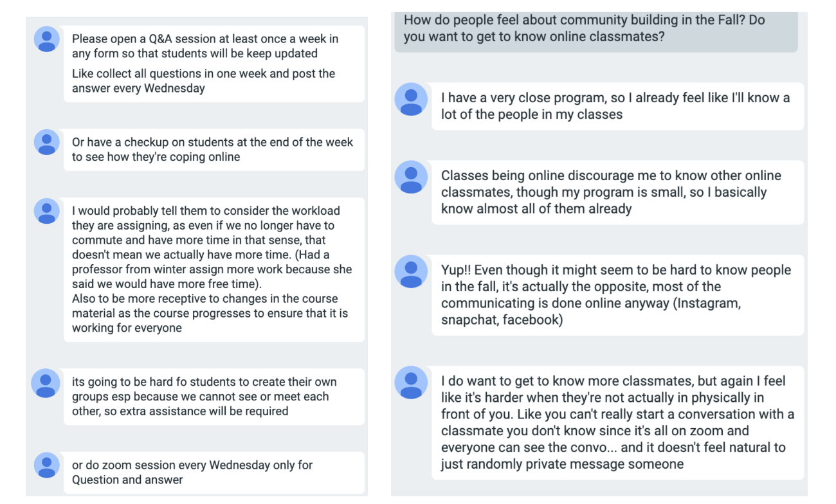Click avatar beside Classes being online message
836x504 pixels.
tap(411, 177)
